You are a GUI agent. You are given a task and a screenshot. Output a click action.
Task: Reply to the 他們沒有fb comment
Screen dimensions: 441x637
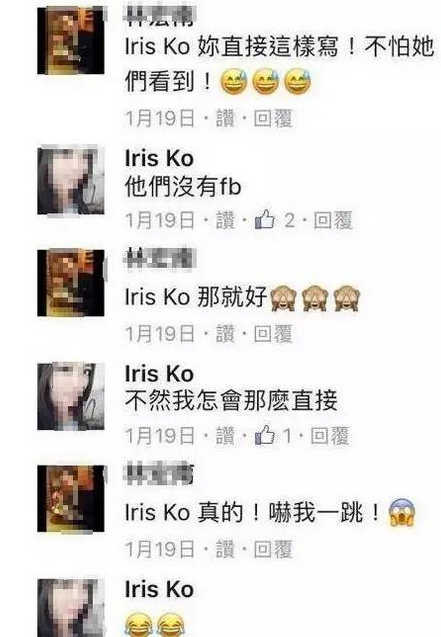coord(333,221)
